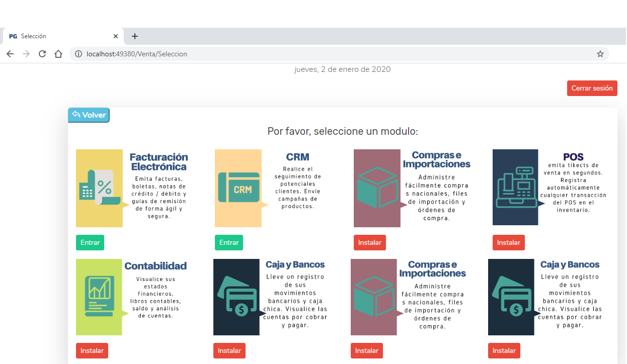Log out using Cerrar sesión
This screenshot has height=364, width=627.
[x=592, y=88]
